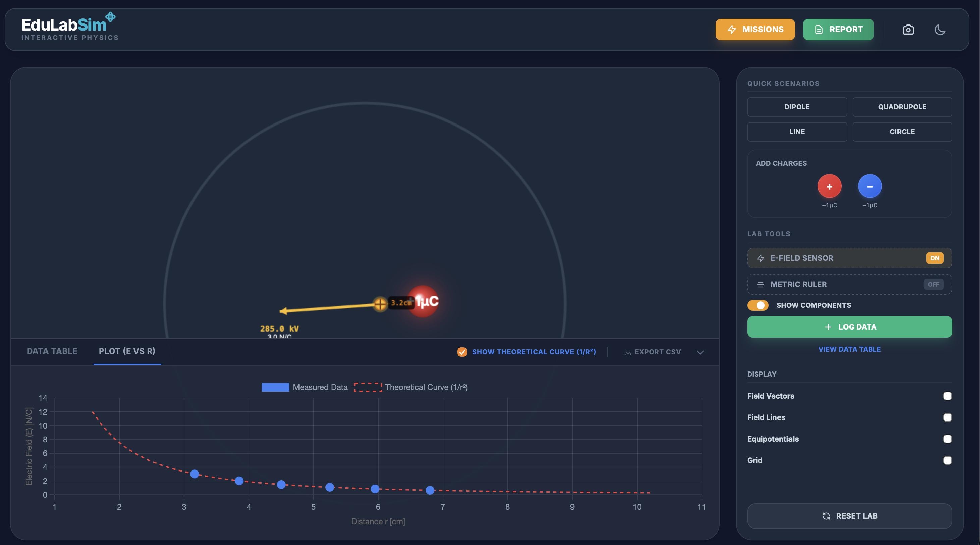Turn off the E-Field Sensor ON badge
Screen dimensions: 980x545
coord(934,258)
